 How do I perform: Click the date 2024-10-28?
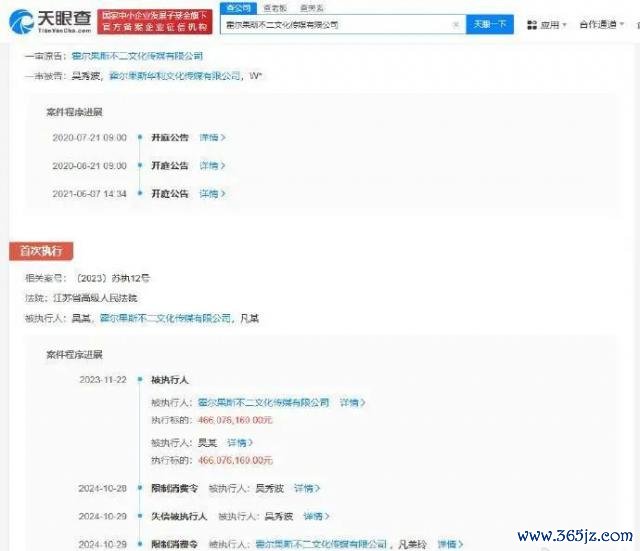click(x=102, y=488)
